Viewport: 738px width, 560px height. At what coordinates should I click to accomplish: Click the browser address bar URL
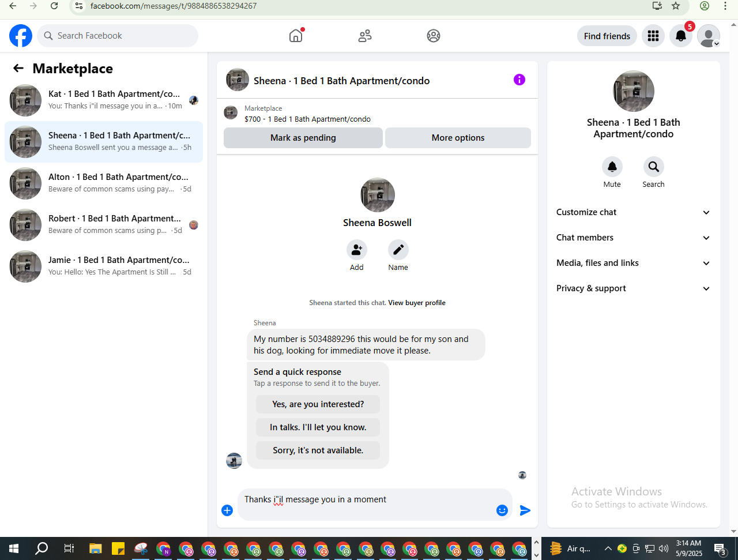point(174,6)
